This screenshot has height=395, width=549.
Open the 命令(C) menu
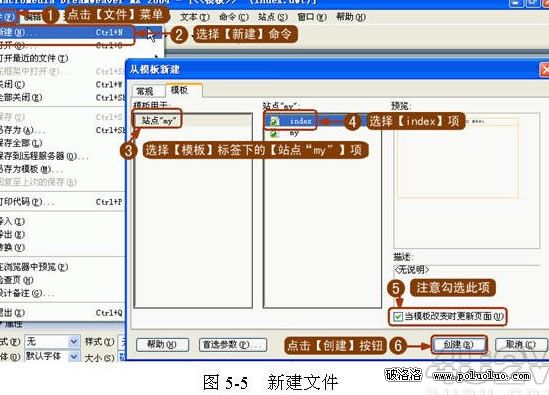click(x=234, y=17)
